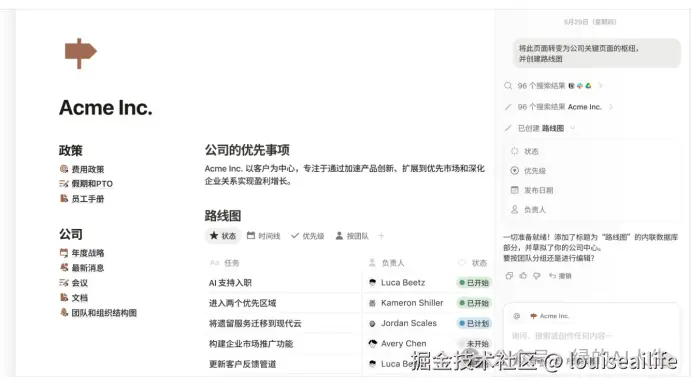Select assignee Jordan Scales

pyautogui.click(x=402, y=323)
